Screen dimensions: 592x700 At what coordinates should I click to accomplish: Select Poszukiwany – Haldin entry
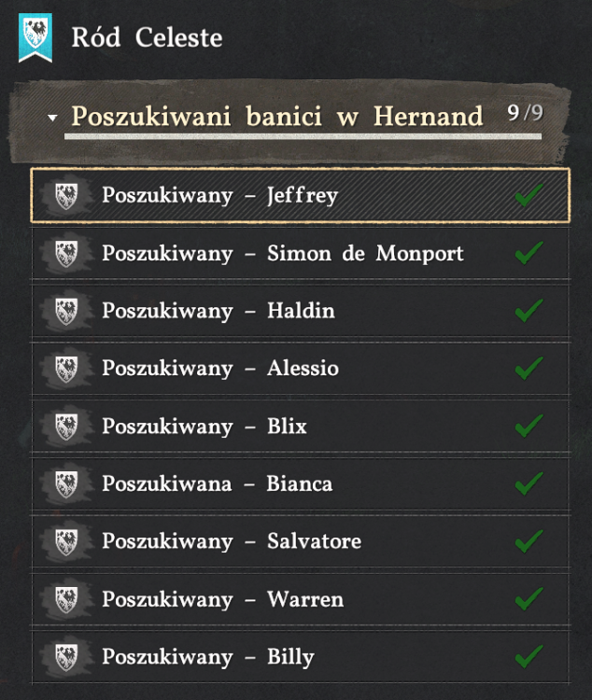click(x=301, y=311)
